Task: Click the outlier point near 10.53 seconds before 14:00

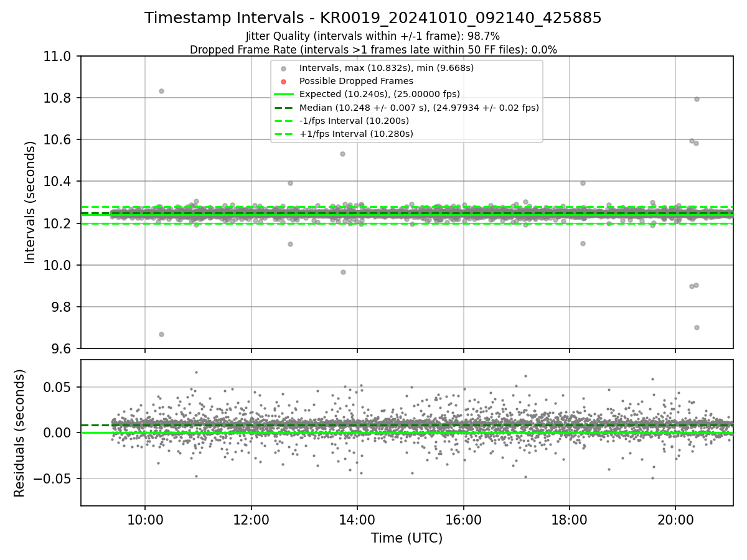Action: (342, 154)
